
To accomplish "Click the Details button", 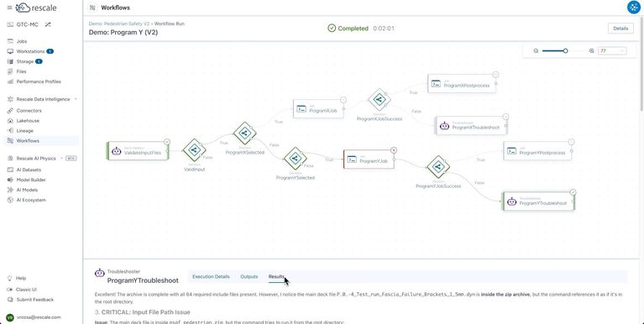I will (620, 29).
